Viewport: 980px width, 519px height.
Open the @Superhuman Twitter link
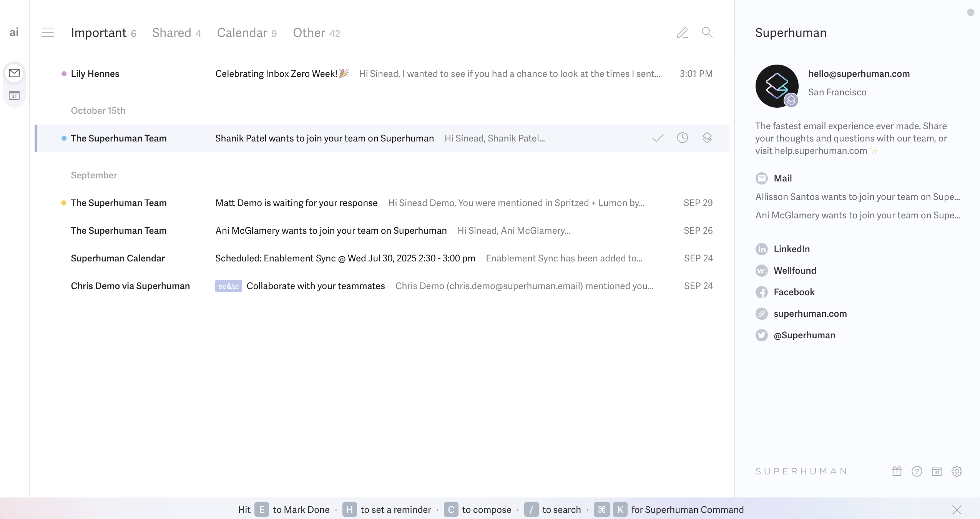click(x=804, y=335)
